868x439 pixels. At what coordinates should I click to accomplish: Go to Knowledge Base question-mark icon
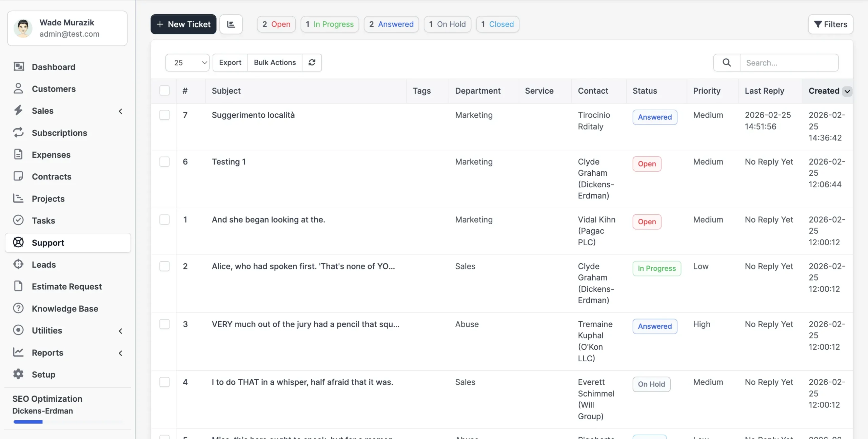18,308
